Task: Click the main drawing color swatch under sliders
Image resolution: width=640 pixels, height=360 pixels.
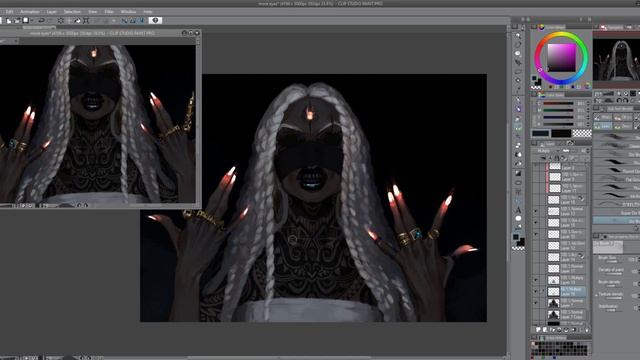Action: click(540, 133)
